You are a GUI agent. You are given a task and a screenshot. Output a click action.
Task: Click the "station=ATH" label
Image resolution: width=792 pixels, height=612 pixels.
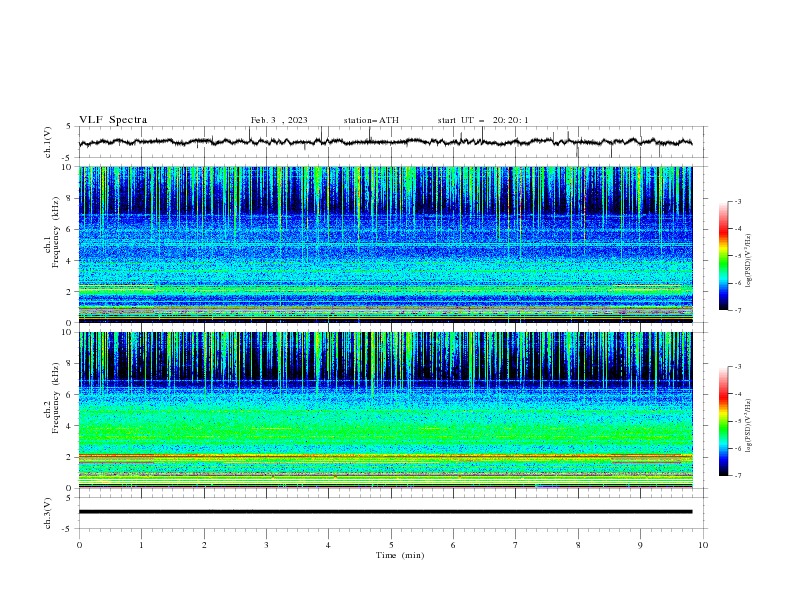(x=371, y=120)
